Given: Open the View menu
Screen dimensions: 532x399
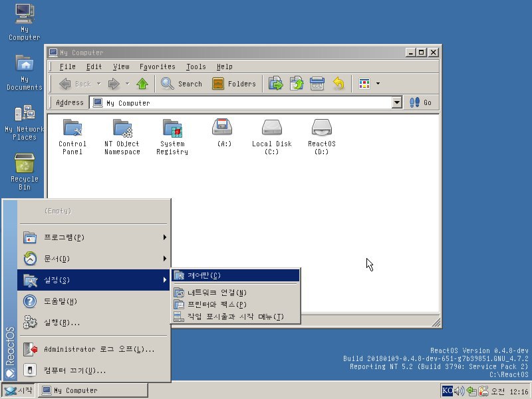Looking at the screenshot, I should tap(121, 66).
